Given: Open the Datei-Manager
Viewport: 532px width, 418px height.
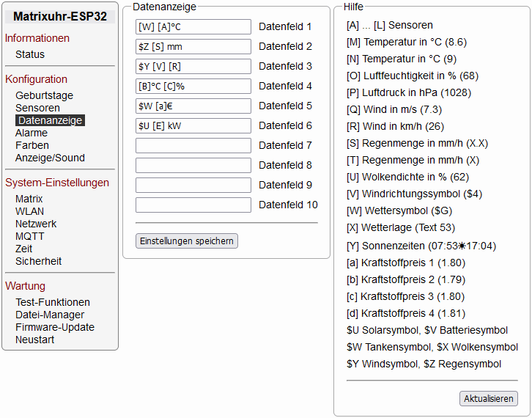Looking at the screenshot, I should coord(50,315).
